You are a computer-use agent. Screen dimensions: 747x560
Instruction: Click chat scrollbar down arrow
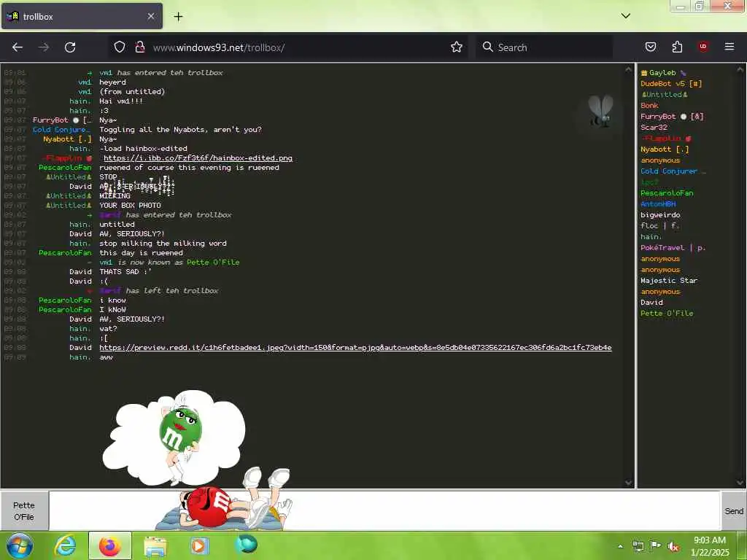click(628, 483)
